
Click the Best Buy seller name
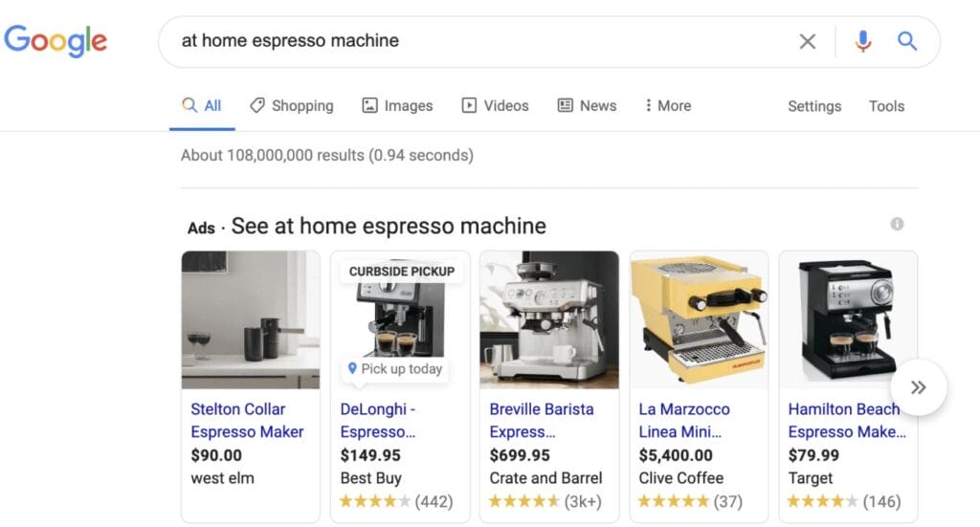point(370,478)
